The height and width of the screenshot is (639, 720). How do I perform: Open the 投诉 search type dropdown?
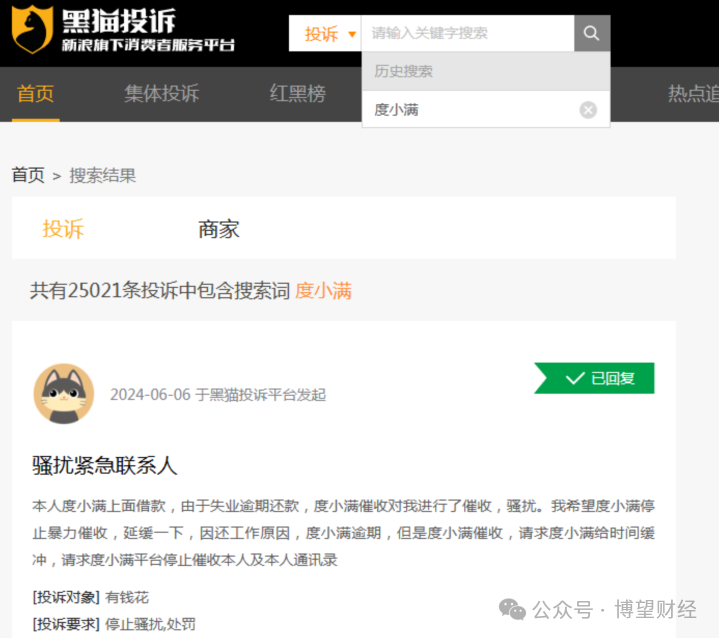(325, 34)
